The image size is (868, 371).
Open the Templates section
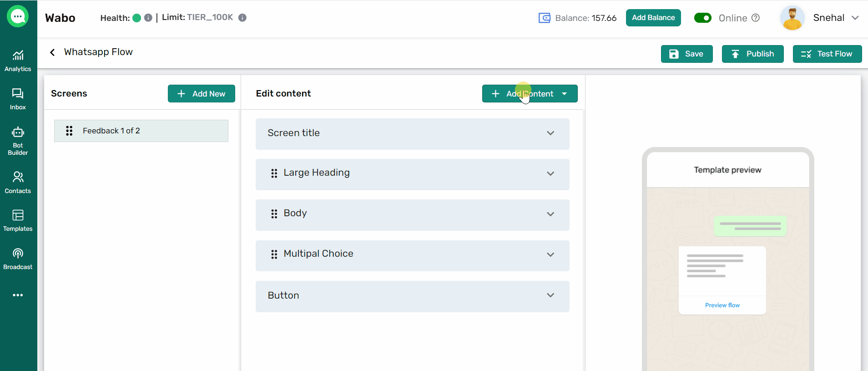(18, 220)
